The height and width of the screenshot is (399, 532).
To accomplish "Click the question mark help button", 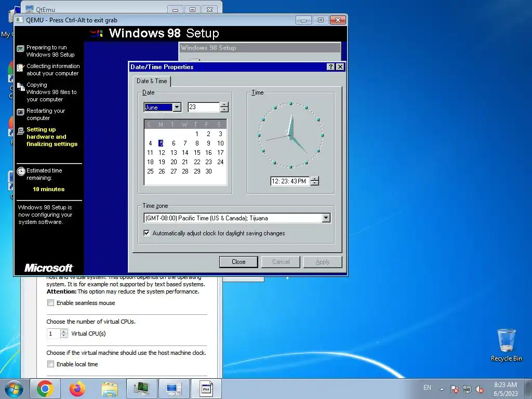I will pos(331,67).
